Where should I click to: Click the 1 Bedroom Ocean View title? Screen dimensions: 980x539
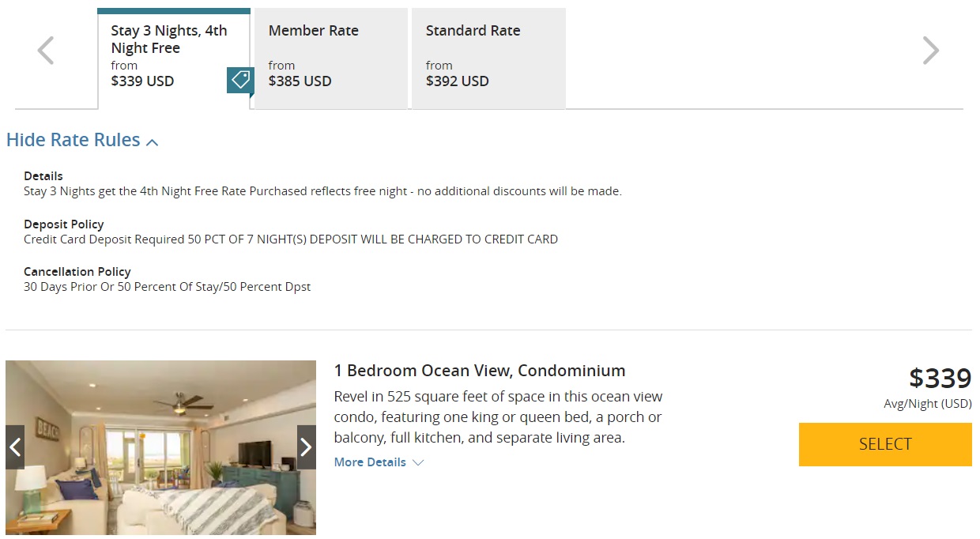point(479,370)
